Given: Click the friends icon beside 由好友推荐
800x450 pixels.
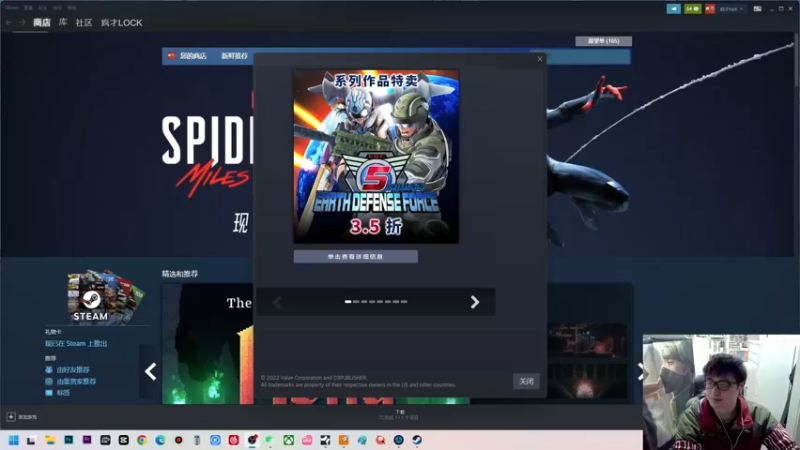Looking at the screenshot, I should pyautogui.click(x=49, y=369).
